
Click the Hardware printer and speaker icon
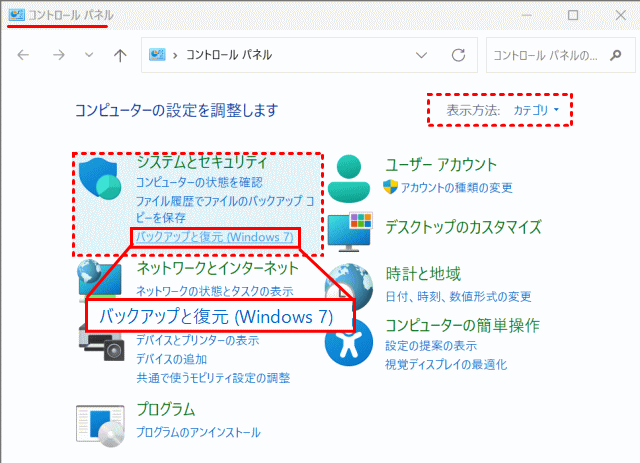[101, 345]
